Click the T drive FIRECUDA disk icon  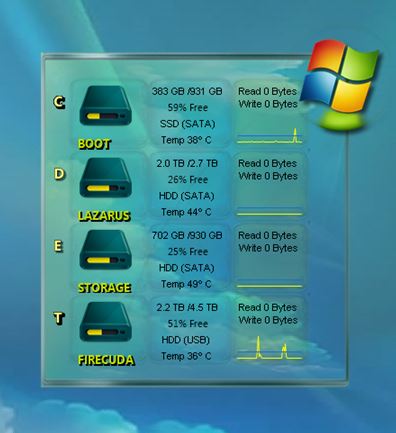(105, 322)
